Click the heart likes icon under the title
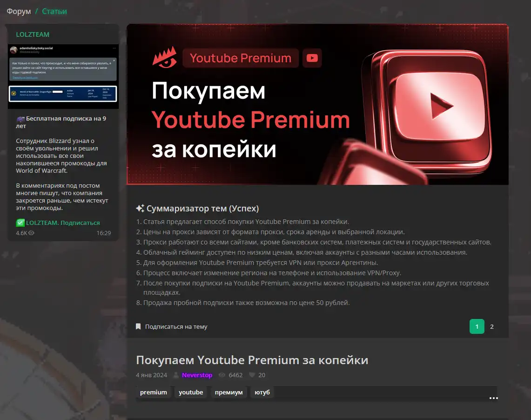This screenshot has height=420, width=531. pyautogui.click(x=252, y=375)
